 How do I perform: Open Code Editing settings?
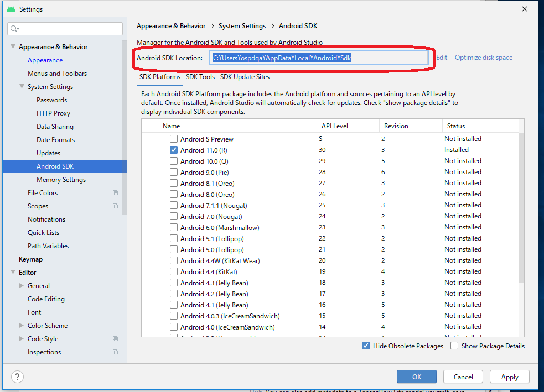46,299
